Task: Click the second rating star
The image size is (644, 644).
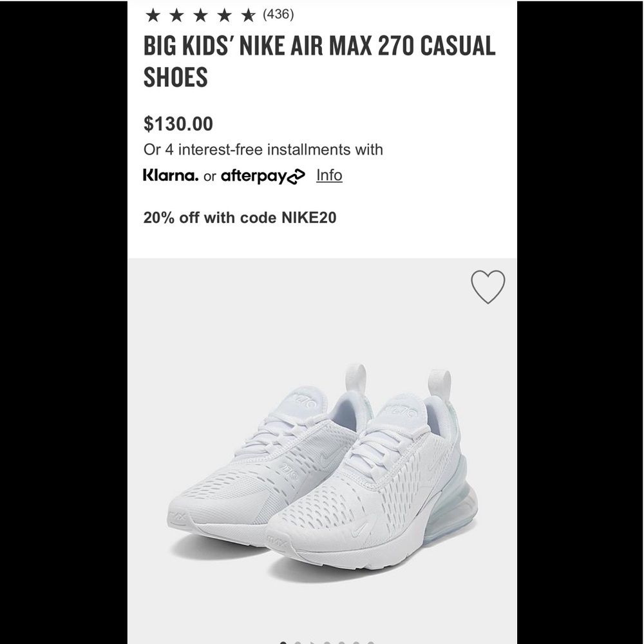Action: (x=176, y=15)
